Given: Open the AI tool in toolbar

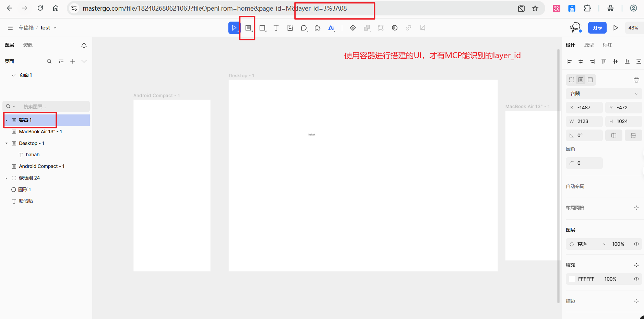Looking at the screenshot, I should coord(331,28).
